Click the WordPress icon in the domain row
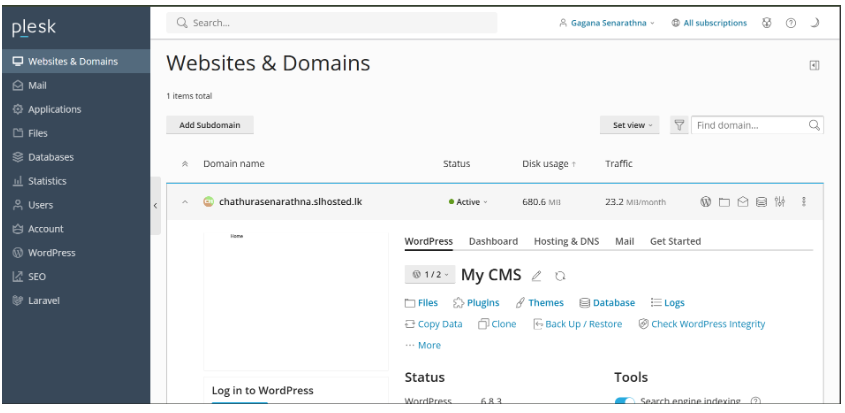 [706, 202]
